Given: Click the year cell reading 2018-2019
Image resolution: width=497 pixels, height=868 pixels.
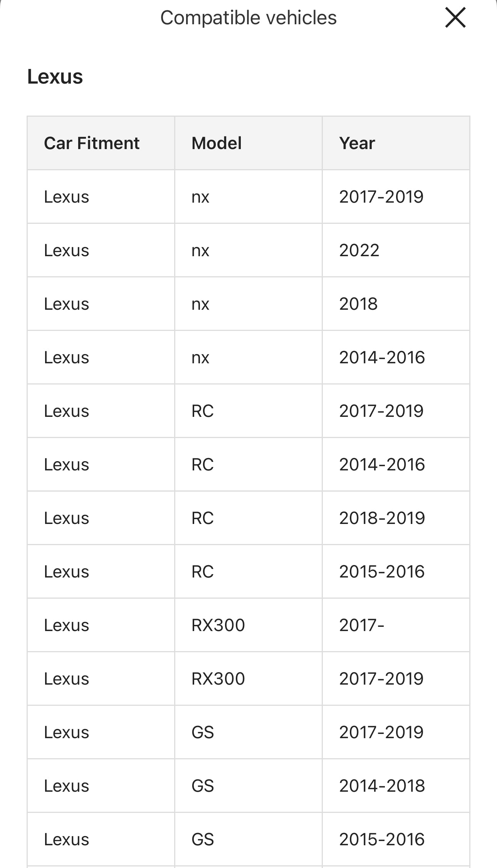Looking at the screenshot, I should coord(396,518).
